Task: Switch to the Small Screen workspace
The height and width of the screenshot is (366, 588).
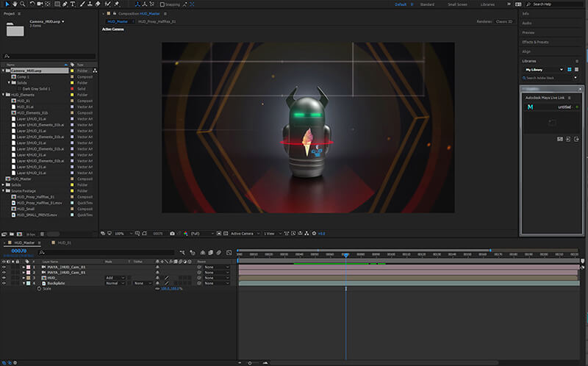Action: [457, 4]
